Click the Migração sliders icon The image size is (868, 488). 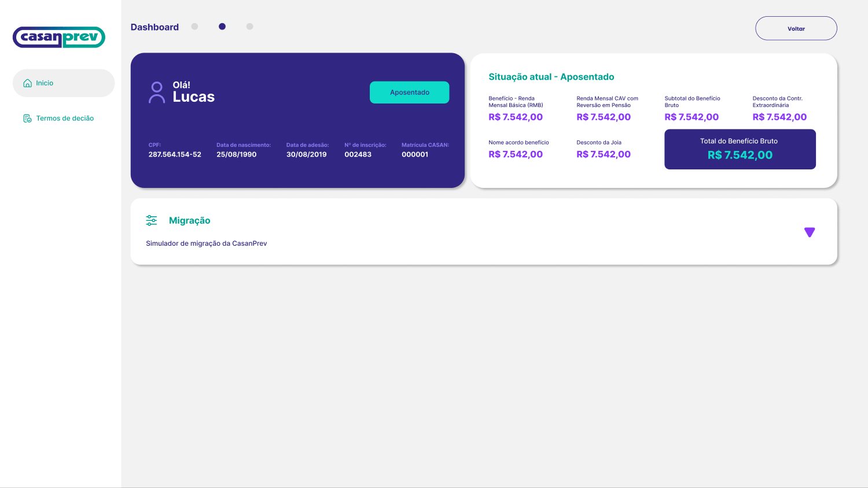[x=152, y=220]
